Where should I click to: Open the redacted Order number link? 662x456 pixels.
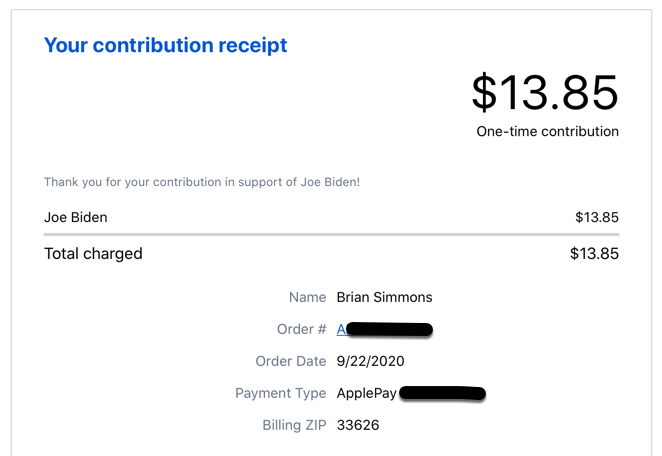click(384, 329)
